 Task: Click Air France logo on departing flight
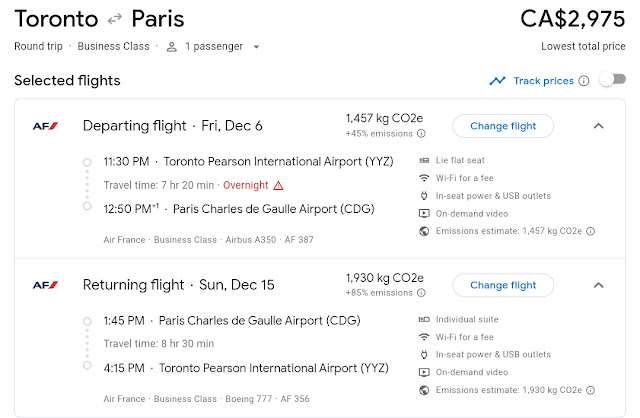coord(45,126)
